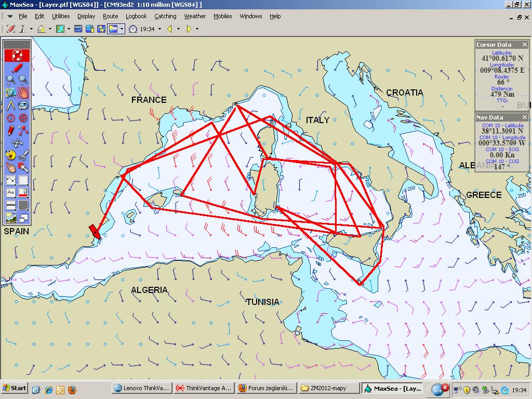The width and height of the screenshot is (532, 399).
Task: Open the landscape picture picker
Action: click(10, 218)
